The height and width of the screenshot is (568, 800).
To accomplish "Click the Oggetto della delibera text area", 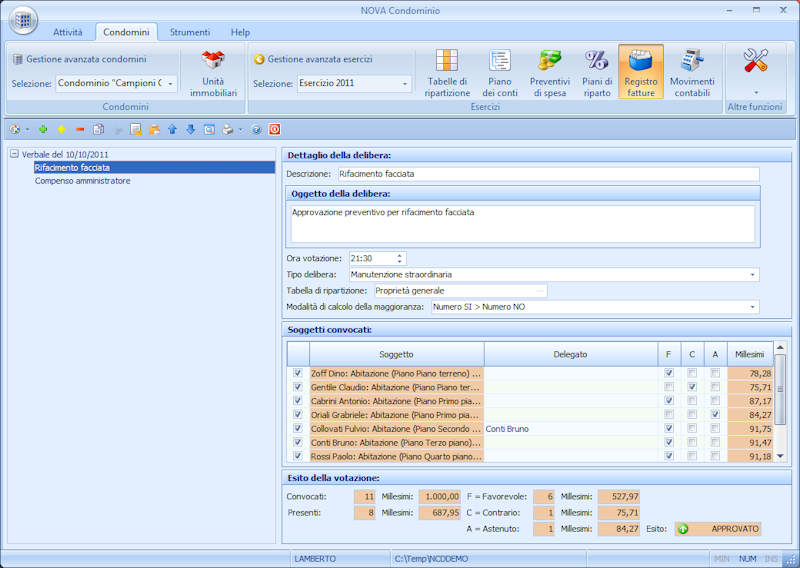I will 523,224.
